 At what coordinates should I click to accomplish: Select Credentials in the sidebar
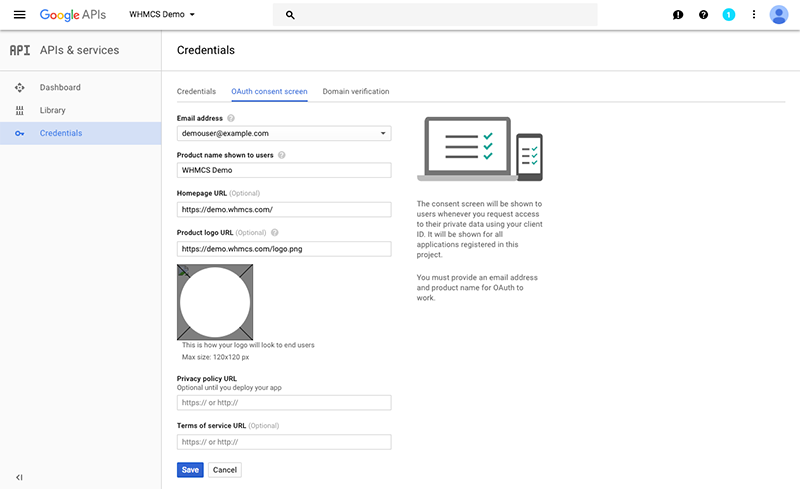(x=81, y=133)
